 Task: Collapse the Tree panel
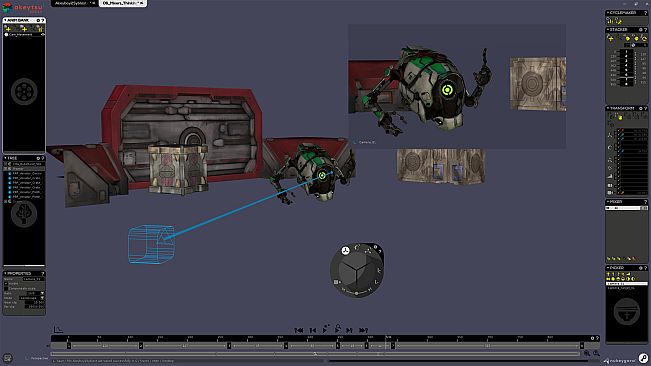(5, 158)
